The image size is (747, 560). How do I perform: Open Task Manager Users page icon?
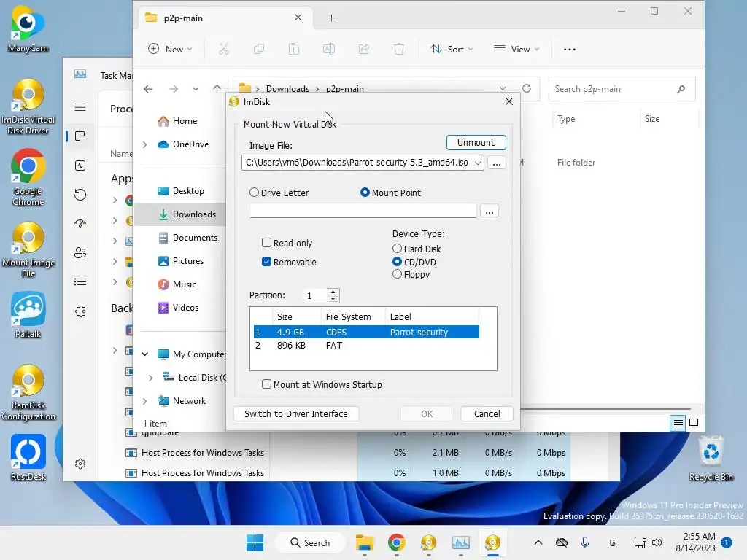point(80,252)
